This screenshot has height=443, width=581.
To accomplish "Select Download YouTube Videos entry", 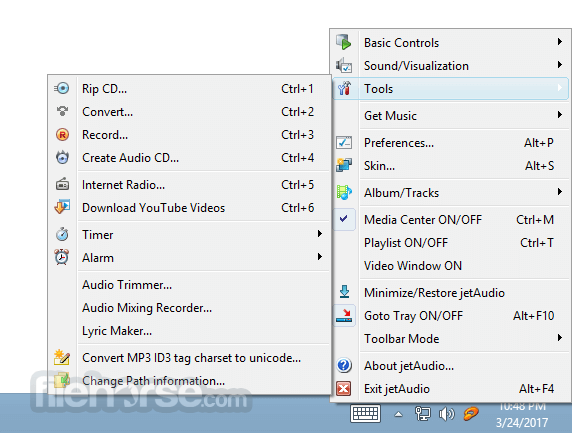I will [x=189, y=208].
